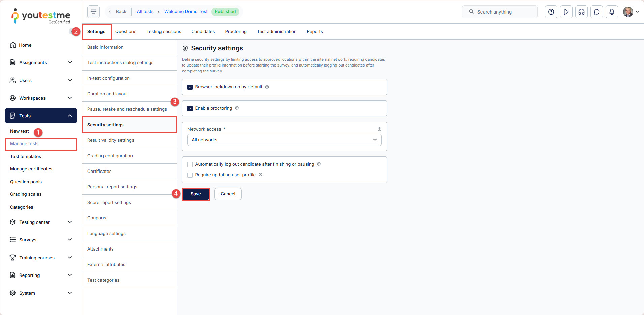Viewport: 644px width, 315px height.
Task: Click the hamburger menu icon
Action: tap(93, 12)
